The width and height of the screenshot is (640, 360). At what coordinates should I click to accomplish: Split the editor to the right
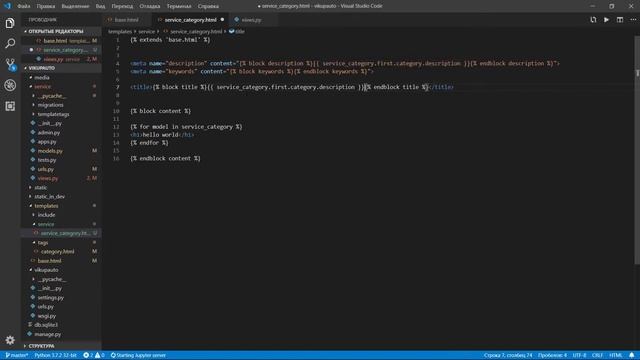coord(620,20)
